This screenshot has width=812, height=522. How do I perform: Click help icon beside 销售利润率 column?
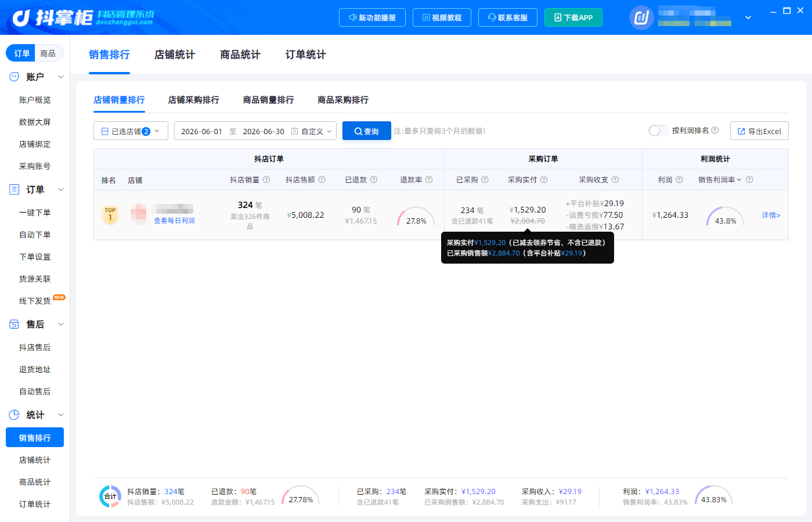749,180
